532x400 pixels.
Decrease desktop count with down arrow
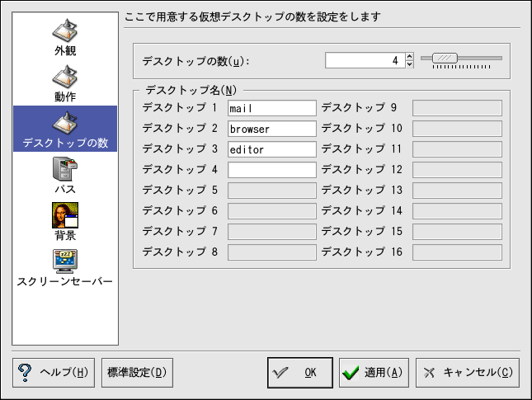410,64
